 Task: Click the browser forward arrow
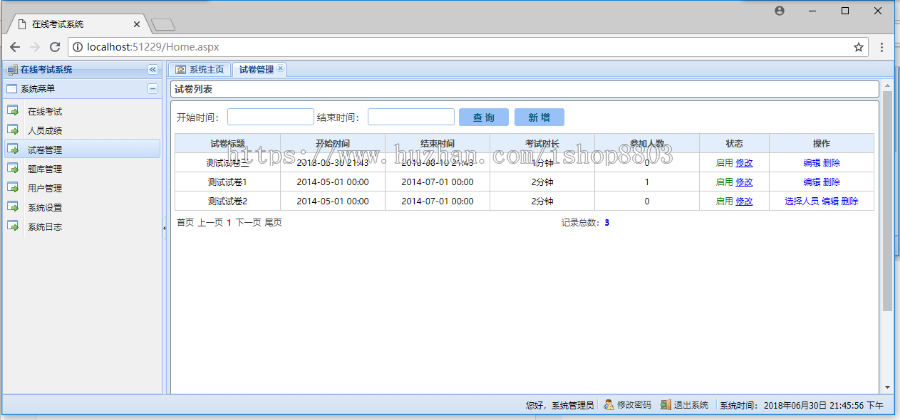pyautogui.click(x=34, y=47)
